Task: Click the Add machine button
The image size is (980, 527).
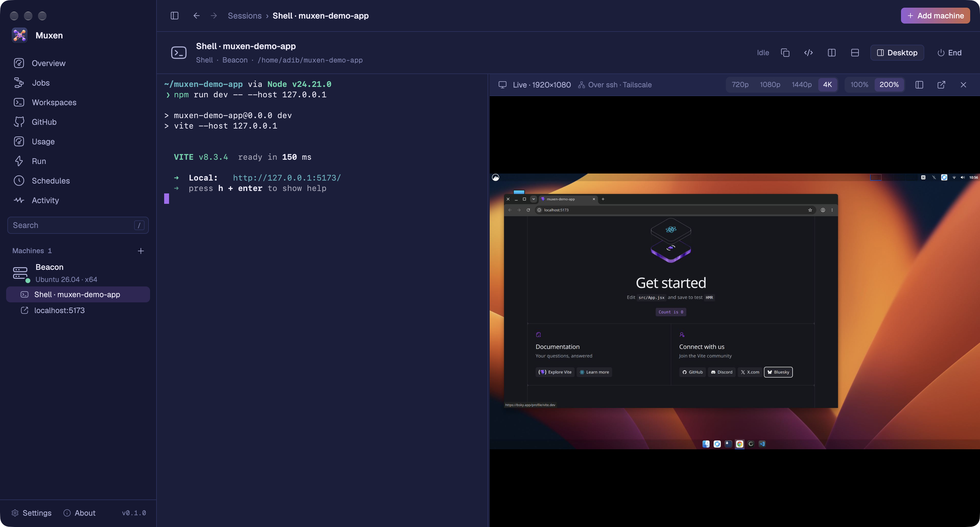Action: point(935,16)
